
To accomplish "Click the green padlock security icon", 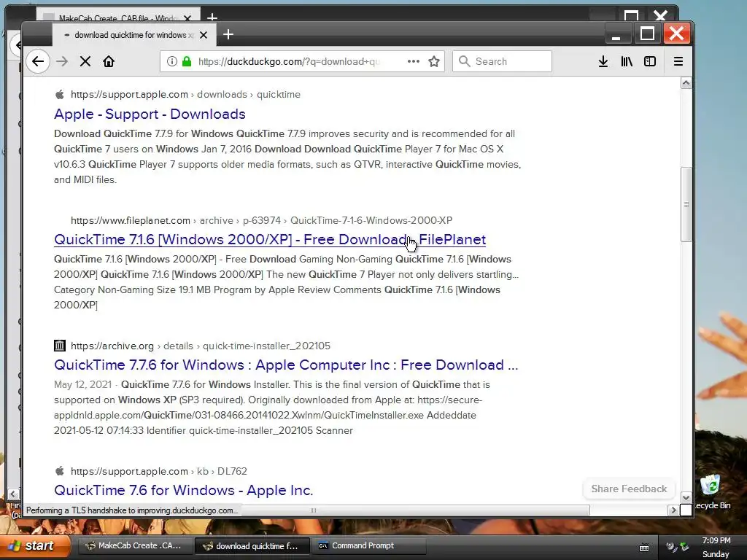I will click(187, 61).
